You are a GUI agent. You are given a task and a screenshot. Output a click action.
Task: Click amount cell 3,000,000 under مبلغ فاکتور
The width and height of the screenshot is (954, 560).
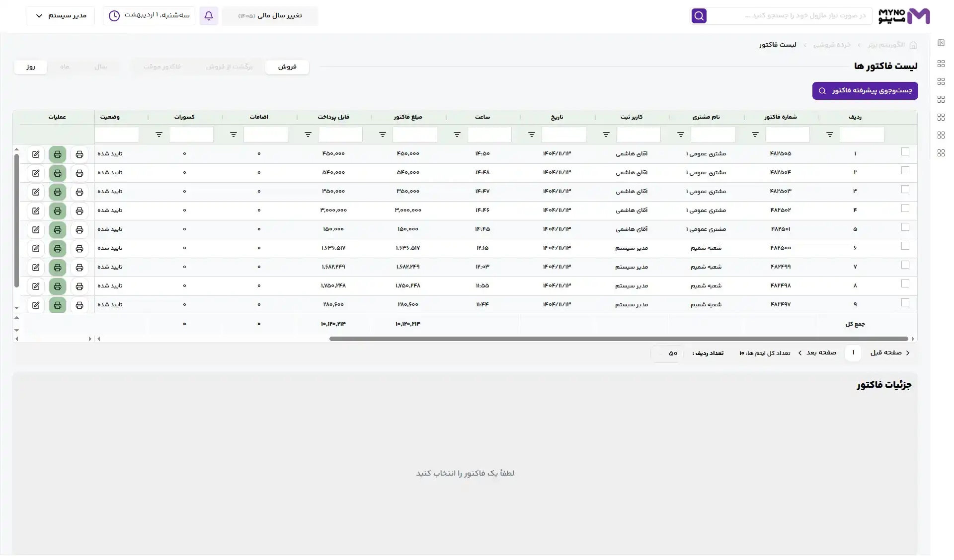[408, 210]
